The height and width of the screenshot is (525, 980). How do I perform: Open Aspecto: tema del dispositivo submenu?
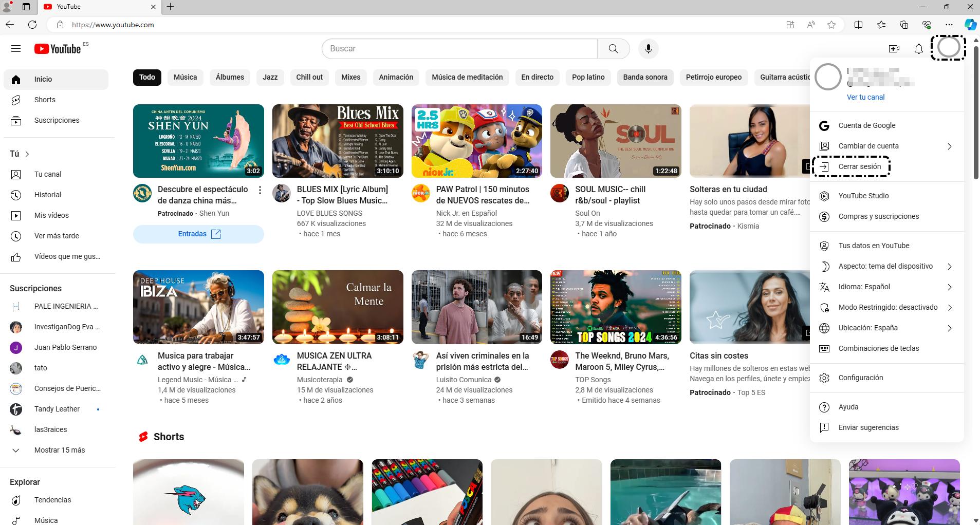(886, 266)
